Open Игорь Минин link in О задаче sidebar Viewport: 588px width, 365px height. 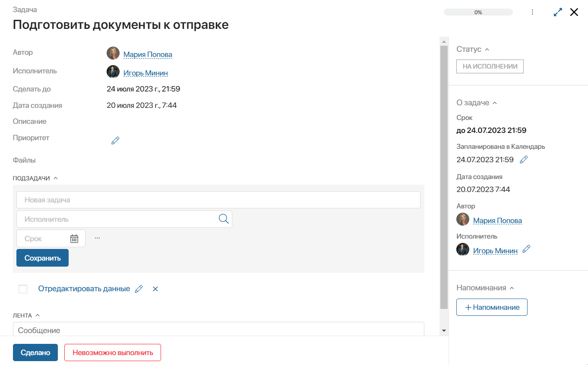(495, 251)
